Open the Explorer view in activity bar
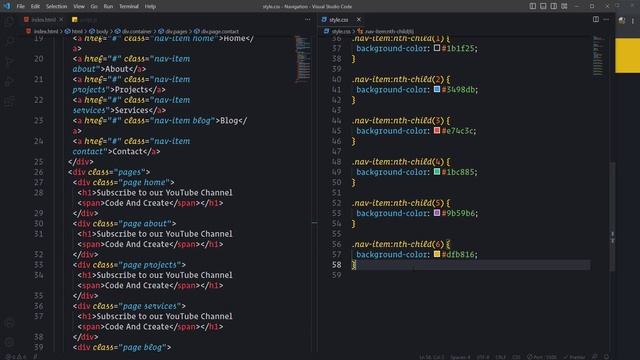This screenshot has height=360, width=640. pos(9,21)
